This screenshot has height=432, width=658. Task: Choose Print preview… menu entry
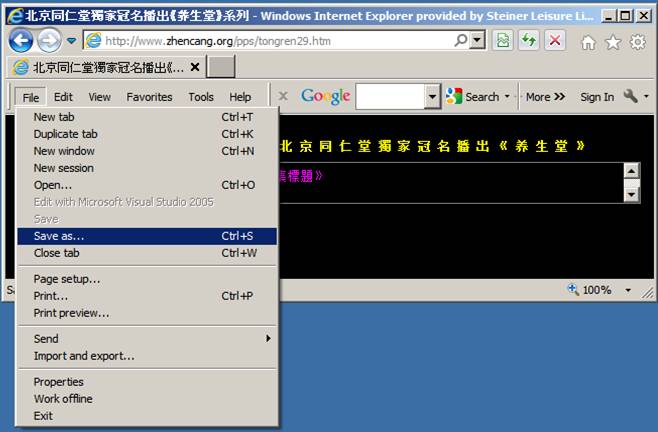click(x=71, y=313)
